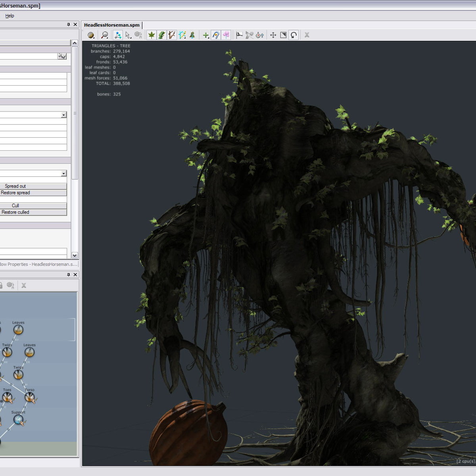Click the stopwatch with arrow icon
Screen dimensions: 476x476
pyautogui.click(x=260, y=35)
